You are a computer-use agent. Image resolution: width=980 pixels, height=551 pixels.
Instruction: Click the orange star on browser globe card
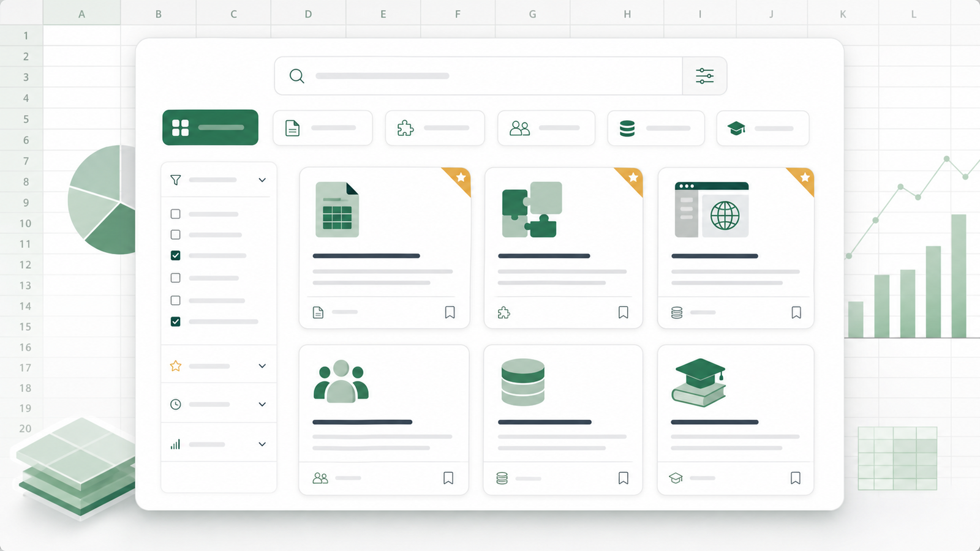tap(805, 178)
